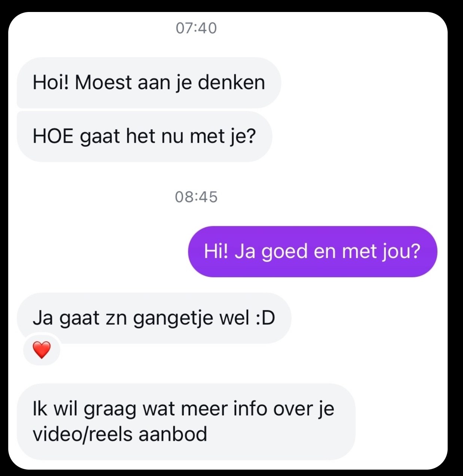Click the :D emoticon in the message
Viewport: 463px width, 476px height.
click(265, 318)
